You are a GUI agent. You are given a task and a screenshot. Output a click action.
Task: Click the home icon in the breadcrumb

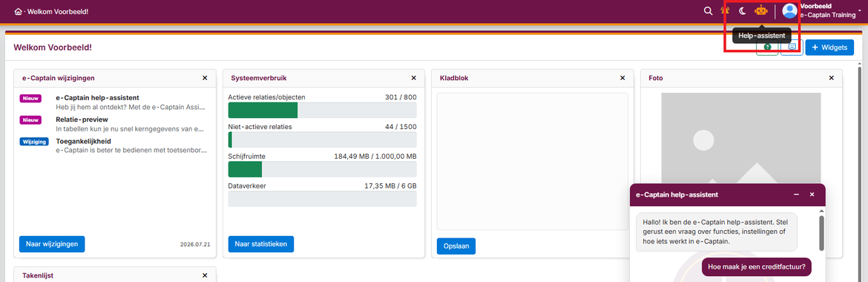[x=19, y=12]
